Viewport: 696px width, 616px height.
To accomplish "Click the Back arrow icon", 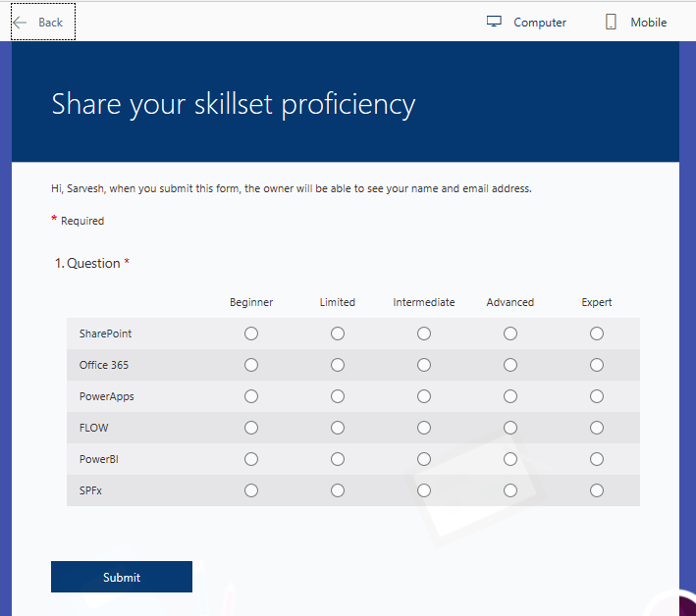I will 20,23.
